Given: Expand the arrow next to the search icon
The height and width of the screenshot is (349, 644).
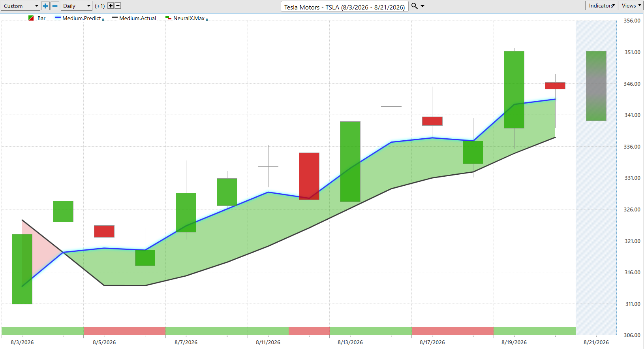Looking at the screenshot, I should click(x=422, y=6).
